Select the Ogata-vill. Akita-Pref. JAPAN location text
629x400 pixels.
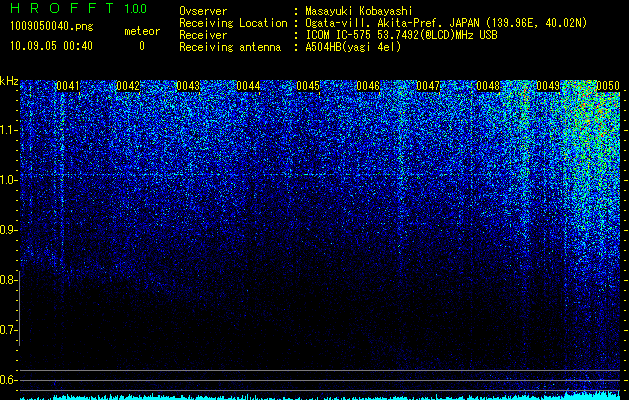tap(446, 23)
